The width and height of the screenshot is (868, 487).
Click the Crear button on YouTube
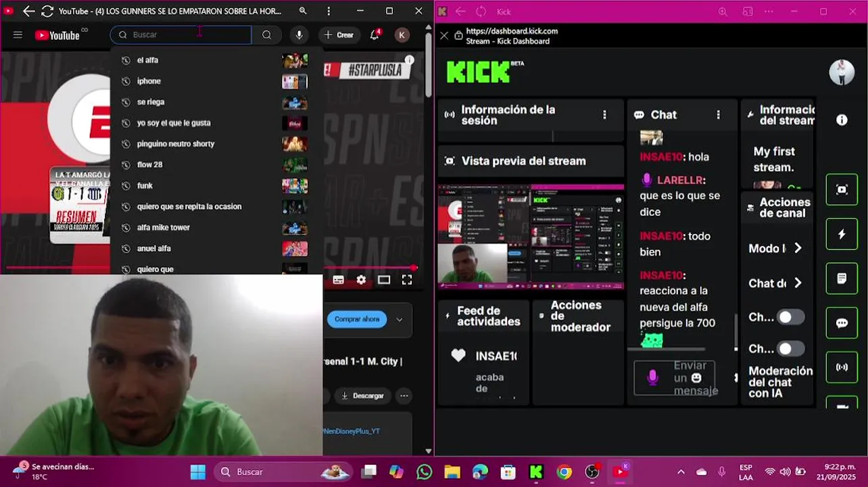pos(339,35)
